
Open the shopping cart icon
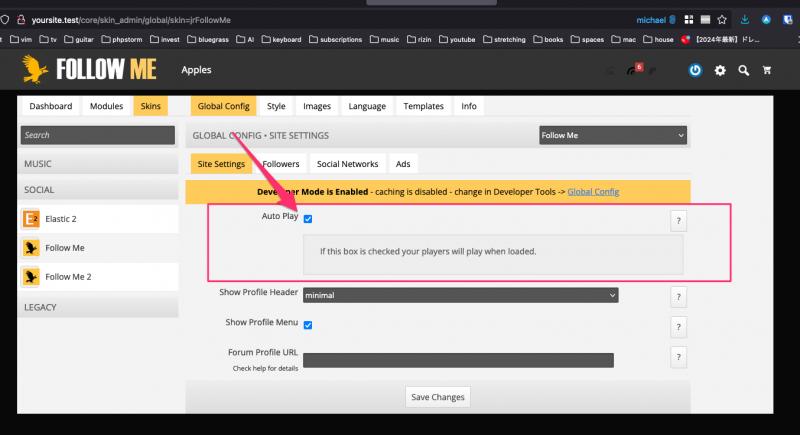[x=768, y=70]
